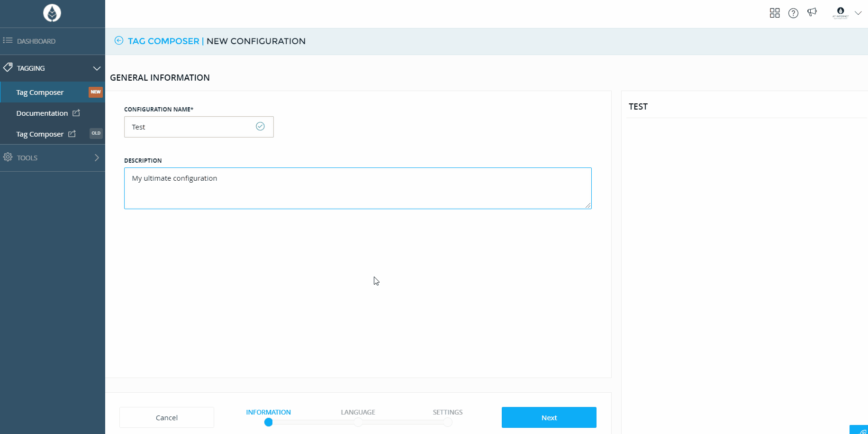Click the Settings step dot
The height and width of the screenshot is (434, 868).
(x=448, y=422)
